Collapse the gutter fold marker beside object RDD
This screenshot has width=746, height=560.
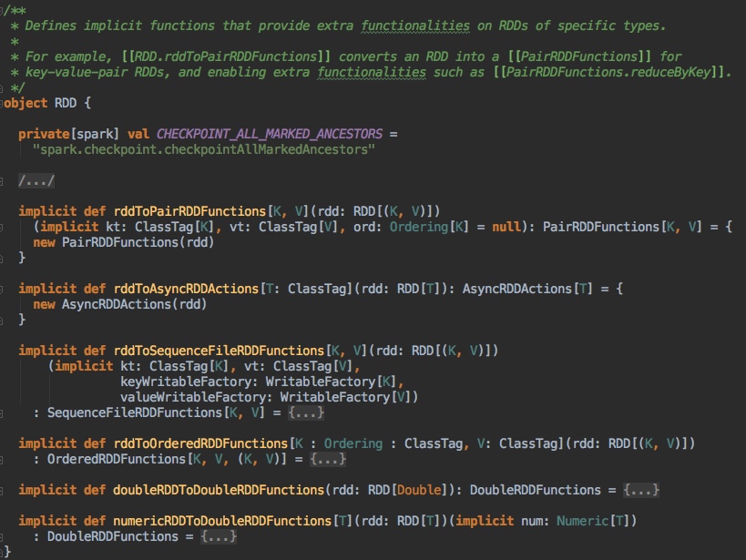(x=2, y=103)
